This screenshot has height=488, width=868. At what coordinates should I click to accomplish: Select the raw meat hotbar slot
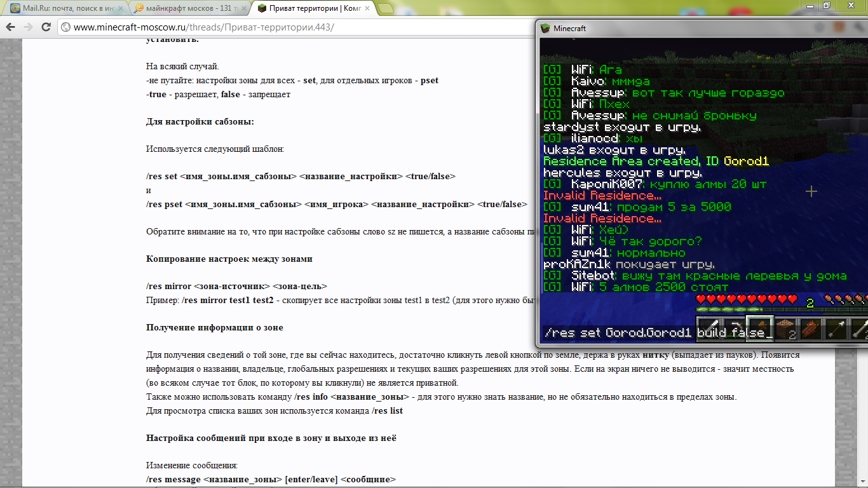[810, 329]
